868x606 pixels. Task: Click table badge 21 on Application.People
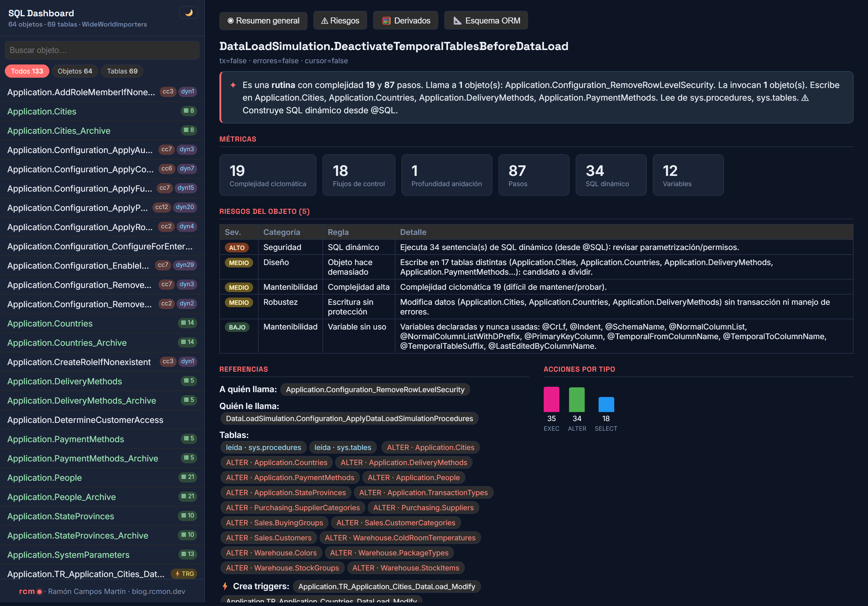pos(187,477)
